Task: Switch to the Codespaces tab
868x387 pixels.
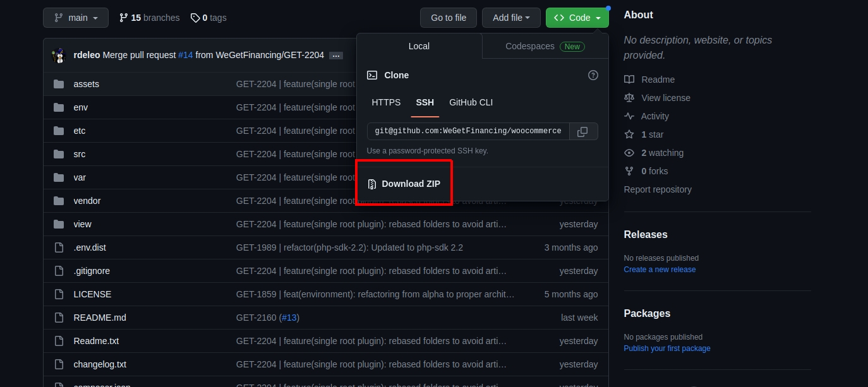Action: [545, 46]
